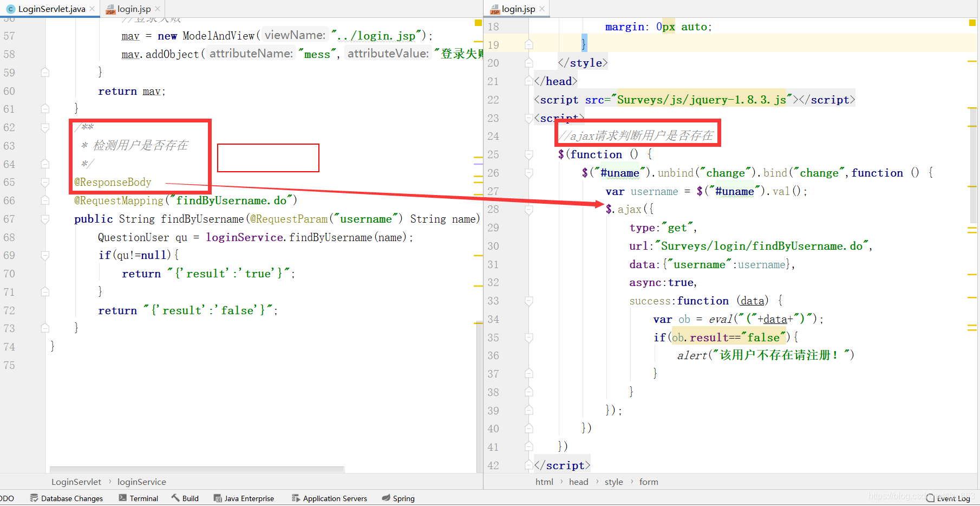The image size is (980, 506).
Task: Click line number 28 in right gutter
Action: coord(493,209)
